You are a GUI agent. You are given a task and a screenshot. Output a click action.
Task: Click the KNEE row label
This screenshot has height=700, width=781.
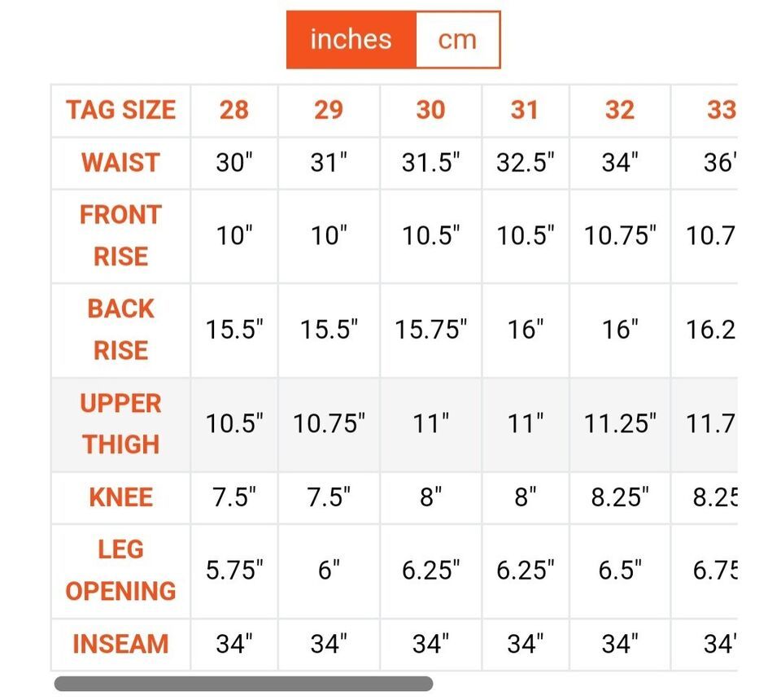pos(120,497)
